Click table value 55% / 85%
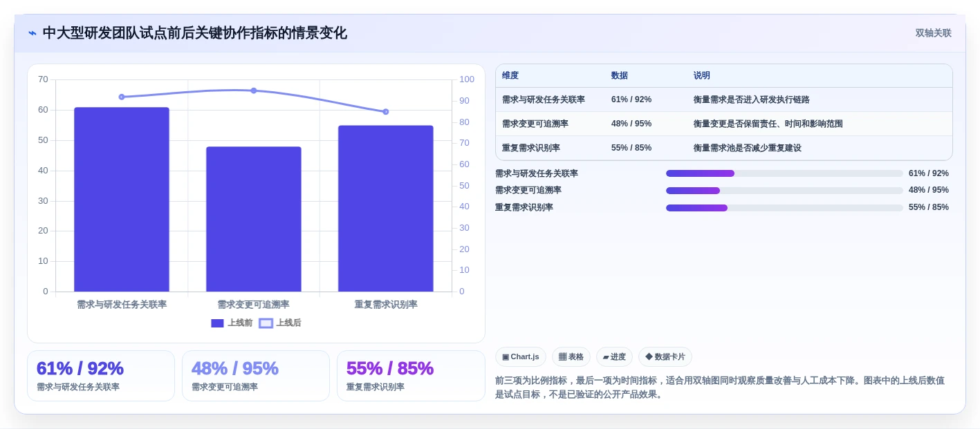The width and height of the screenshot is (980, 429). coord(631,148)
